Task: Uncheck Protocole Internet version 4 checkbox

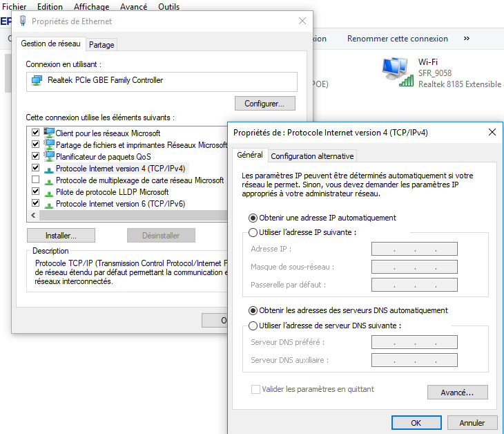Action: coord(36,168)
